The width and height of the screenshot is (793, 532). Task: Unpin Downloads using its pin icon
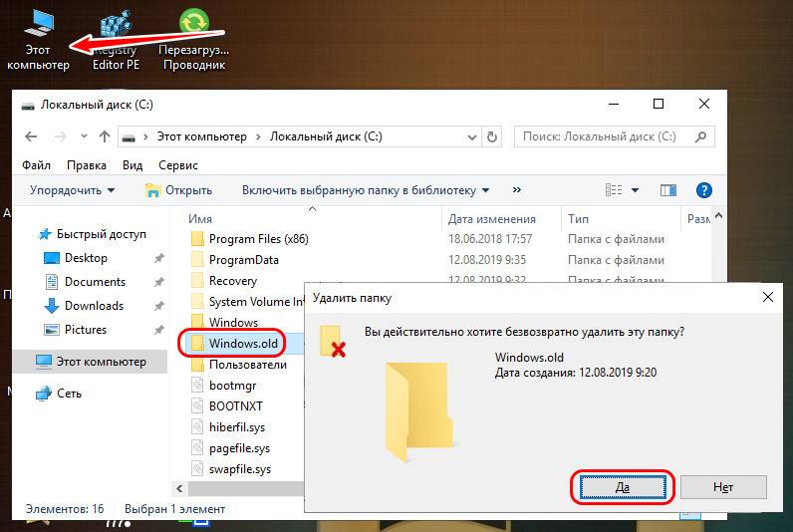coord(158,306)
